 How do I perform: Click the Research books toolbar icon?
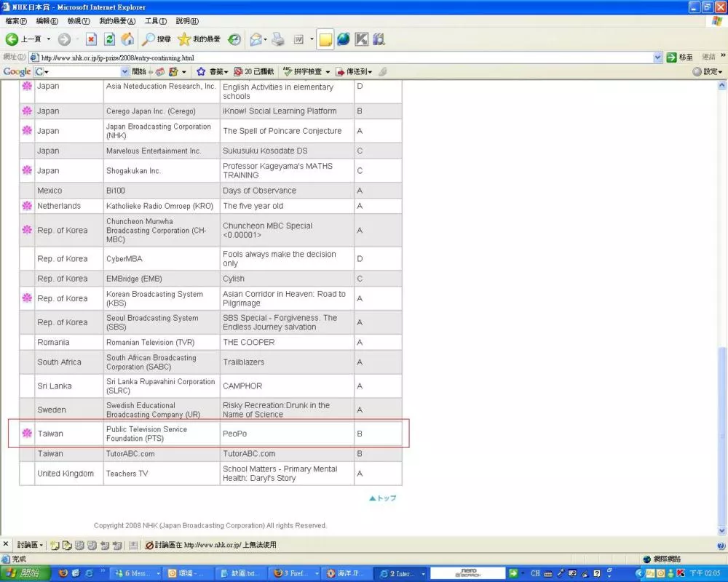[x=379, y=39]
